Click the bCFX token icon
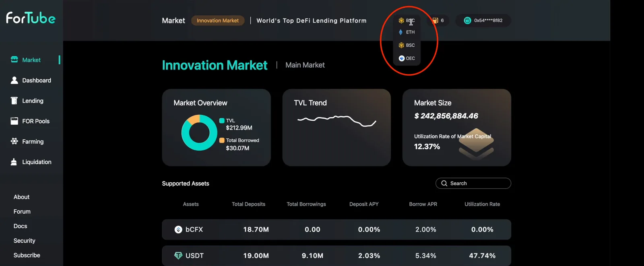Screen dimensions: 644x266 click(178, 229)
